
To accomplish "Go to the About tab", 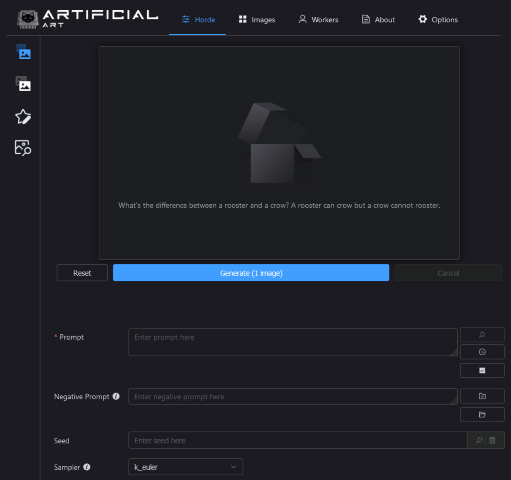I will coord(378,20).
